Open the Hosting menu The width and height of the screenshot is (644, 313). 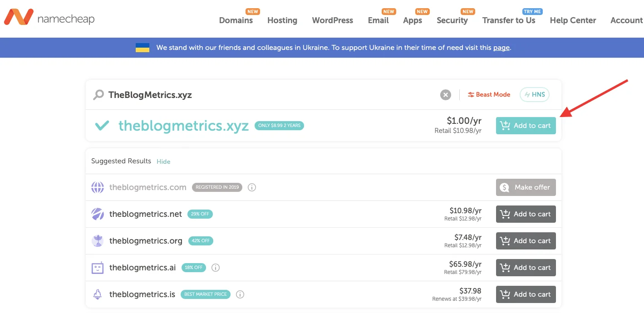tap(282, 20)
